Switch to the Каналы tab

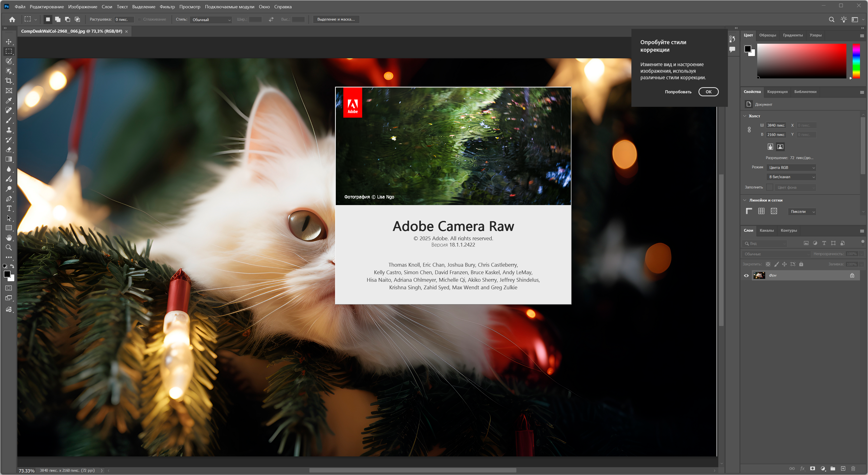pyautogui.click(x=767, y=231)
